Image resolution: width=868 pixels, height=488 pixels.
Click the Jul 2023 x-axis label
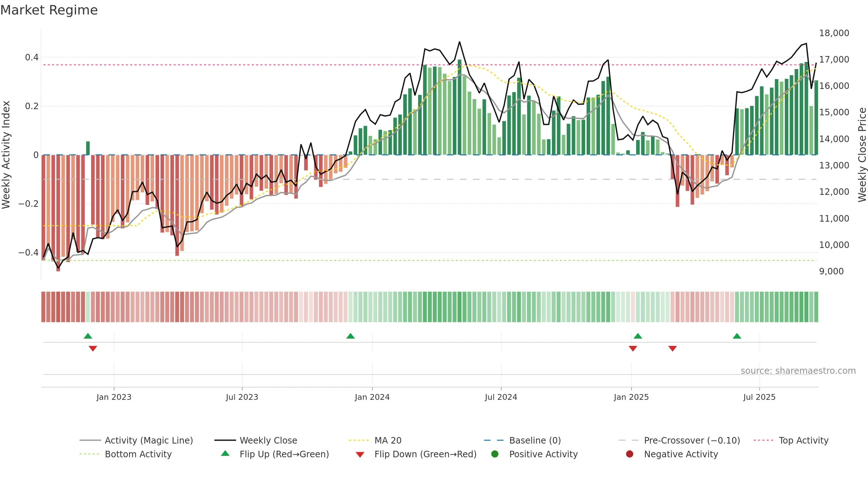(x=242, y=397)
